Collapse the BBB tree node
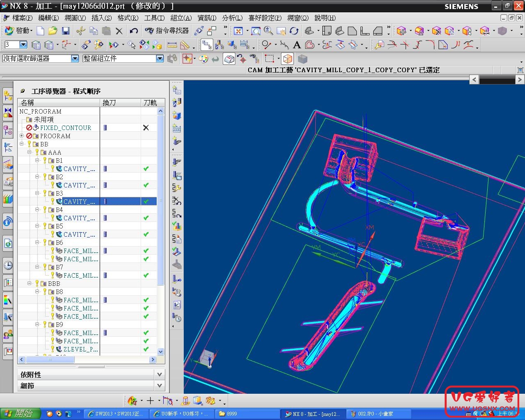Image resolution: width=525 pixels, height=420 pixels. pos(30,283)
